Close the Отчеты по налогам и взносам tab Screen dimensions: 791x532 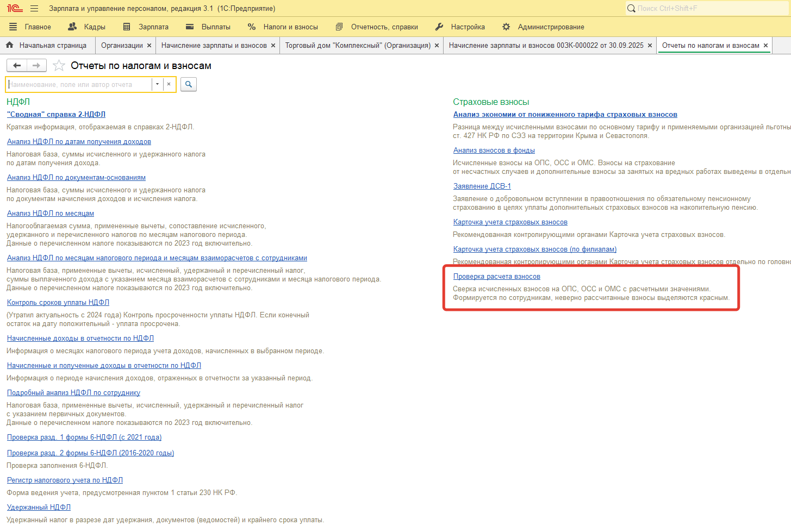766,46
